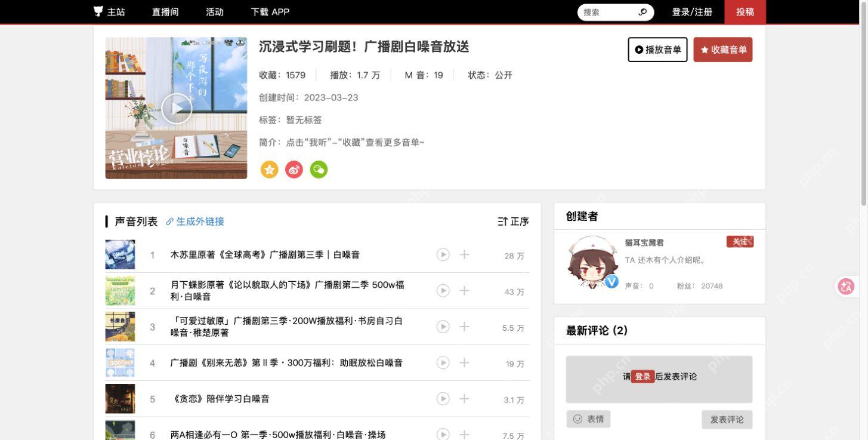Click the 播放音单 button
Image resolution: width=868 pixels, height=440 pixels.
click(658, 50)
